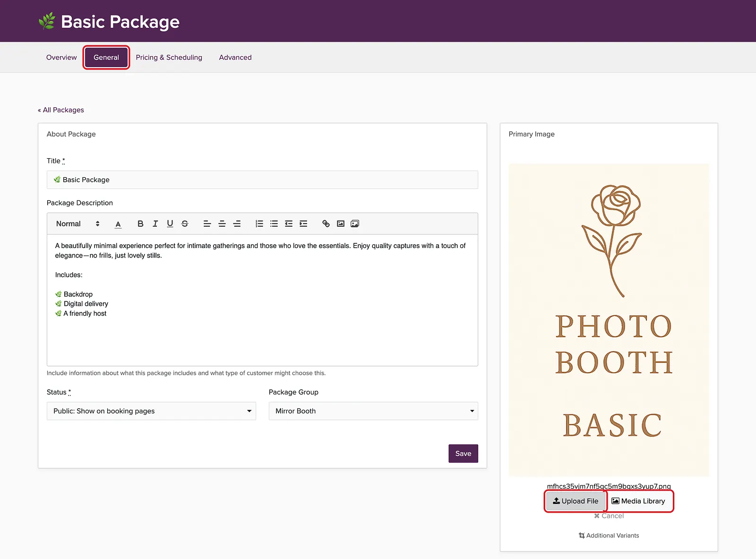756x559 pixels.
Task: Apply underline formatting in editor toolbar
Action: [170, 224]
